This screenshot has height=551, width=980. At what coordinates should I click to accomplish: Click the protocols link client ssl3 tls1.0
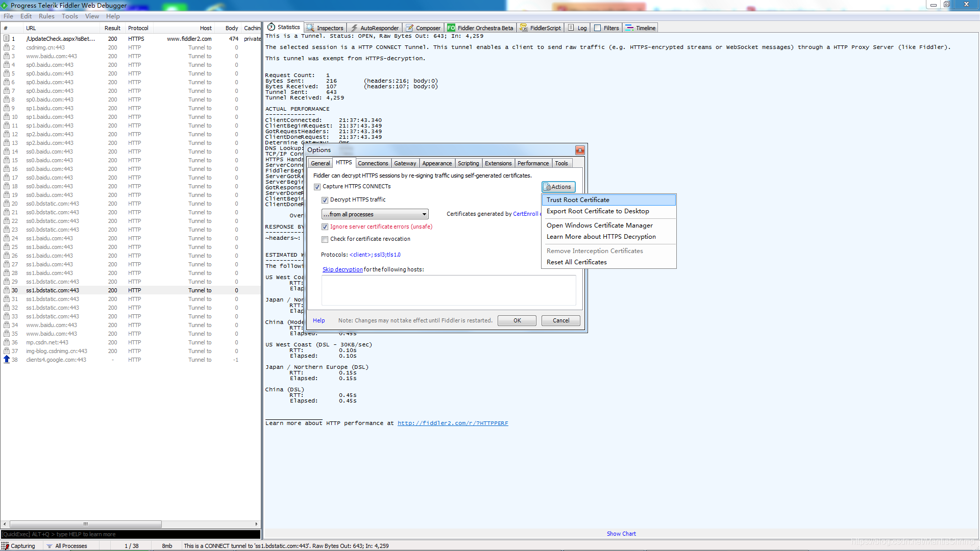[x=375, y=255]
